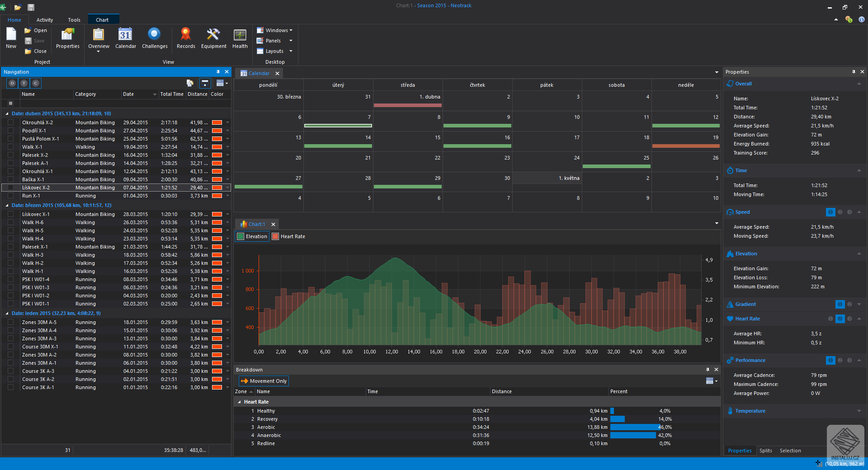Toggle Movement Only in Breakdown
The width and height of the screenshot is (868, 470).
(264, 381)
